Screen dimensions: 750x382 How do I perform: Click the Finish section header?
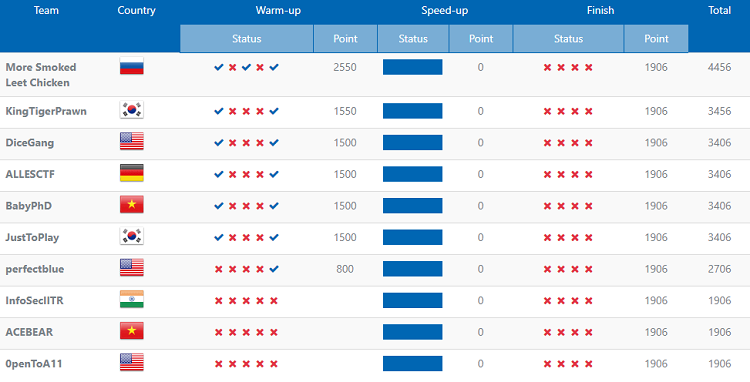600,11
